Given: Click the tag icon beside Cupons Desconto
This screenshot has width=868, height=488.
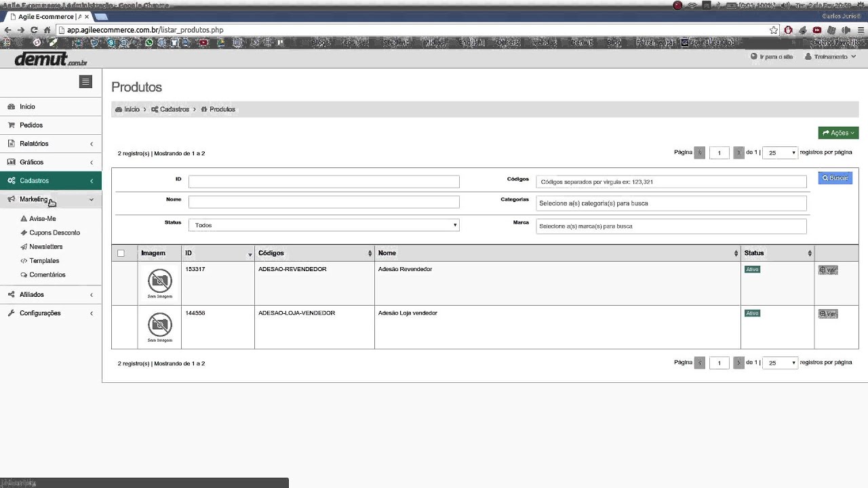Looking at the screenshot, I should click(x=24, y=232).
